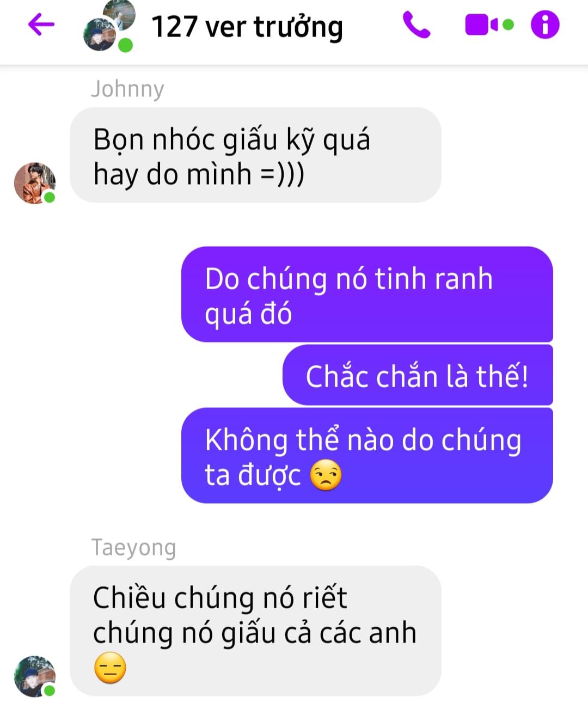Tap Johnny's profile picture beside his message

click(x=35, y=183)
